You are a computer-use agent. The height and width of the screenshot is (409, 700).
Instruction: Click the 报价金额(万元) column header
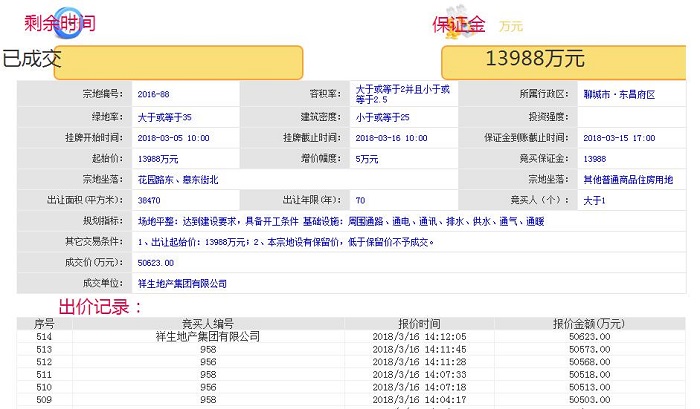[x=588, y=324]
